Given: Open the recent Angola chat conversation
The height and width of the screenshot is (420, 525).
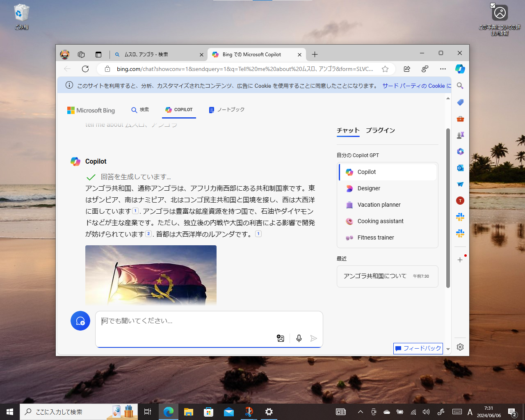Looking at the screenshot, I should tap(387, 276).
